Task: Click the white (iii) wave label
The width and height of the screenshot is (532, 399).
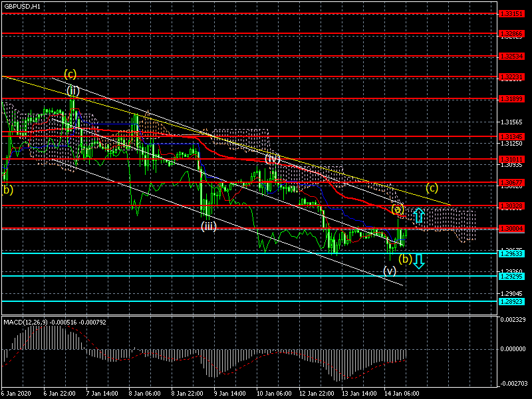Action: [x=209, y=226]
